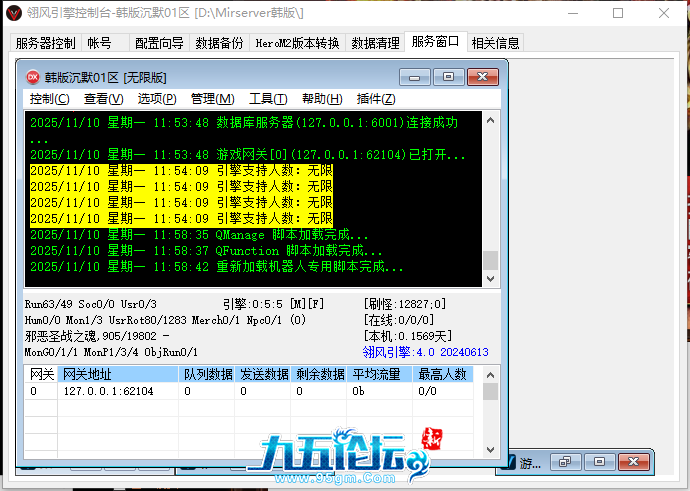Expand the 插件(Z) menu
690x491 pixels.
click(x=376, y=99)
